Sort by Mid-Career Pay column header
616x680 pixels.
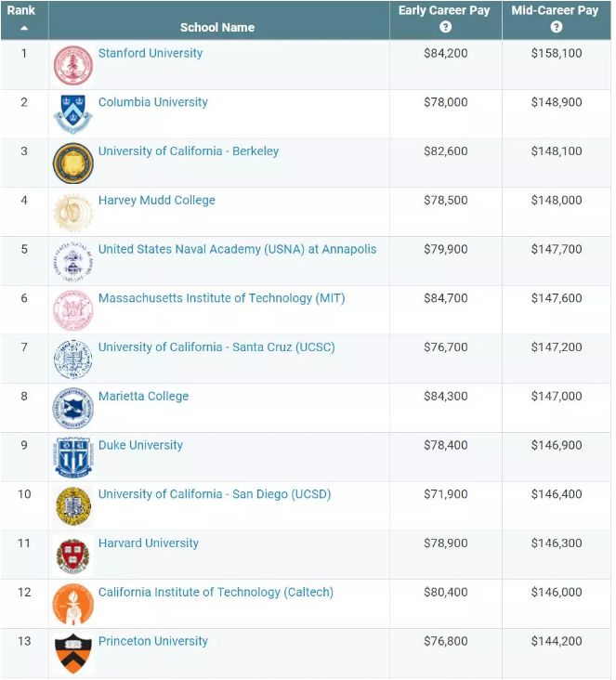[x=555, y=10]
